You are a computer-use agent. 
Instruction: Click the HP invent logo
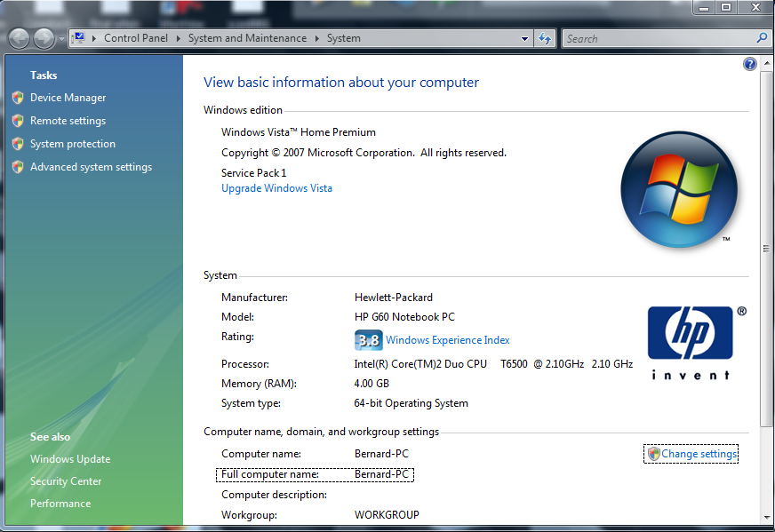click(x=690, y=342)
